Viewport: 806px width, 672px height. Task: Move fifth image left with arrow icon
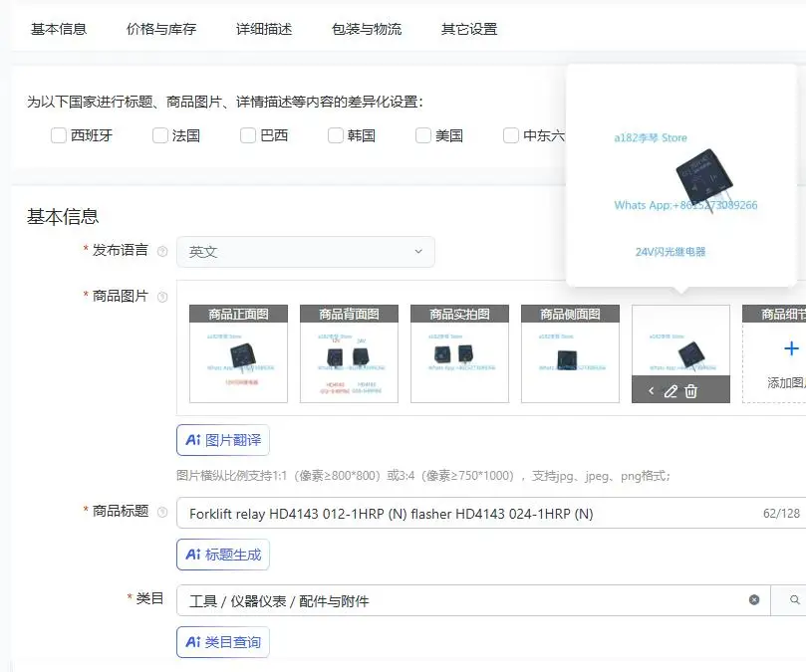[x=652, y=391]
